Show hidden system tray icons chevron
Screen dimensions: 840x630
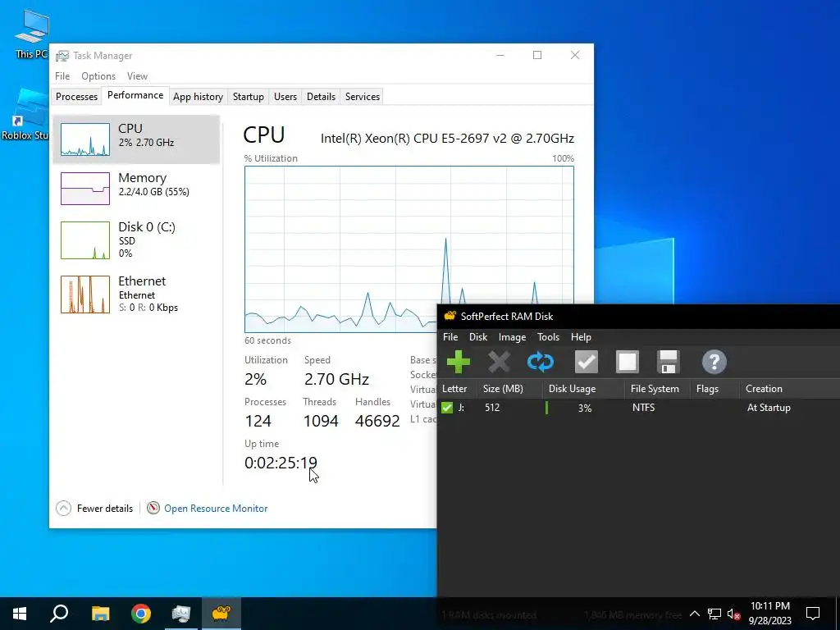point(694,614)
